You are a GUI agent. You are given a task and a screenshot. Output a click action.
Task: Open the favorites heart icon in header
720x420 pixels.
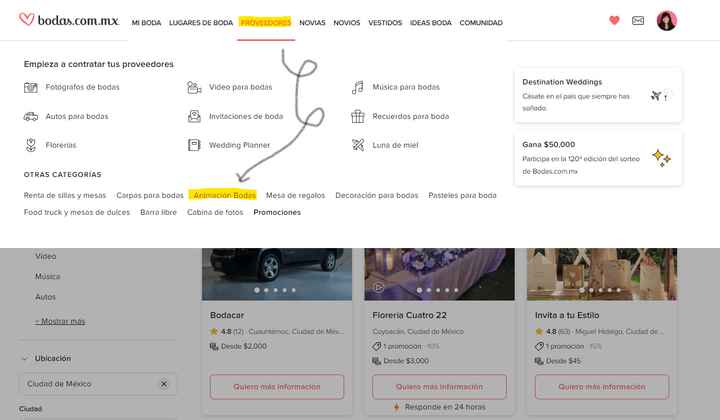614,20
